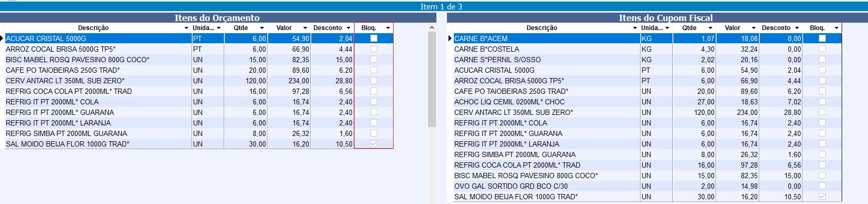
Task: Click the Orçamento grid vertical scrollbar thumb
Action: [x=432, y=80]
